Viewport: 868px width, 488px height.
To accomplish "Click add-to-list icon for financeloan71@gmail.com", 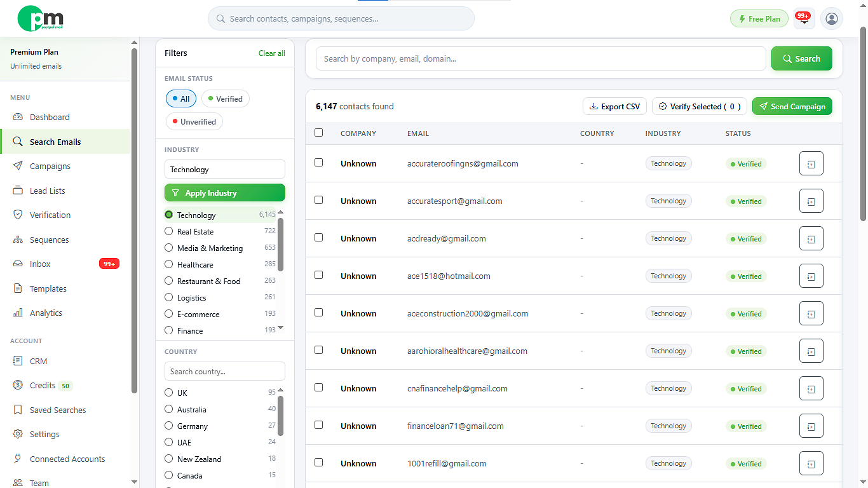I will [x=811, y=426].
